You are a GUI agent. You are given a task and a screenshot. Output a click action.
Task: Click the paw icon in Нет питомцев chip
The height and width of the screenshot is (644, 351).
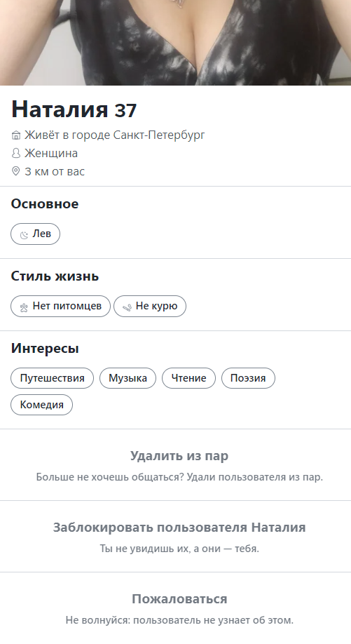click(25, 307)
